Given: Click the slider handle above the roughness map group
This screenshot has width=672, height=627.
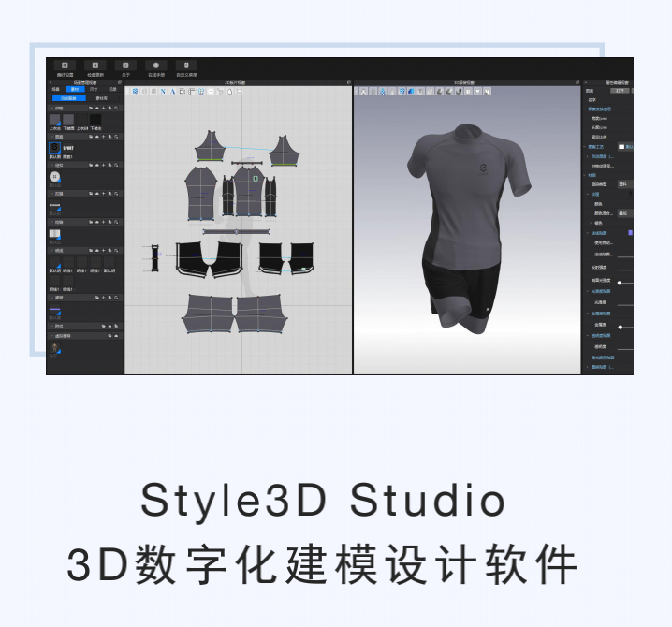Looking at the screenshot, I should tap(620, 283).
